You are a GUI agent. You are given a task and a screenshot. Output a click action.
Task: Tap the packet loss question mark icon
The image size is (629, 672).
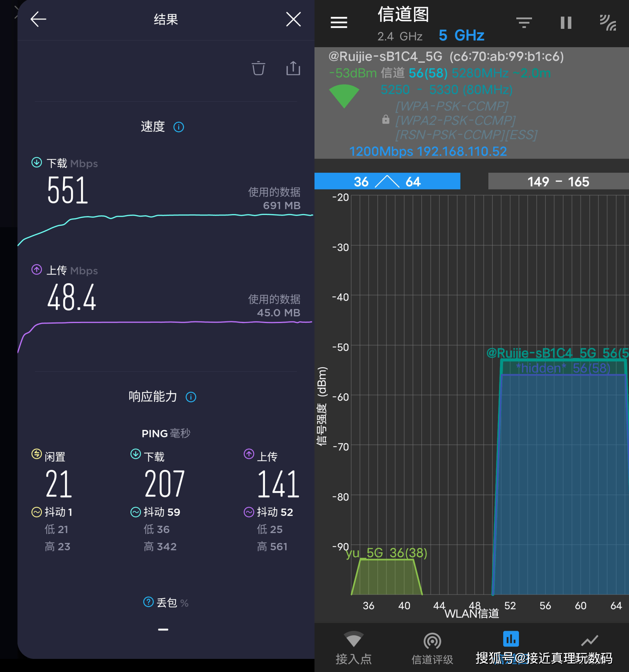148,602
